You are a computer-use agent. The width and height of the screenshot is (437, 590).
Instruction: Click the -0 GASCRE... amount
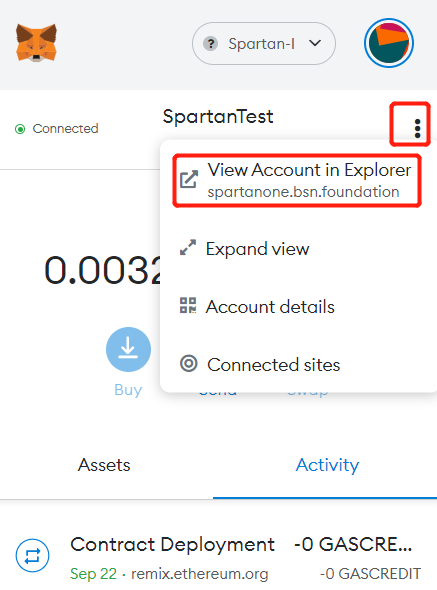(353, 544)
